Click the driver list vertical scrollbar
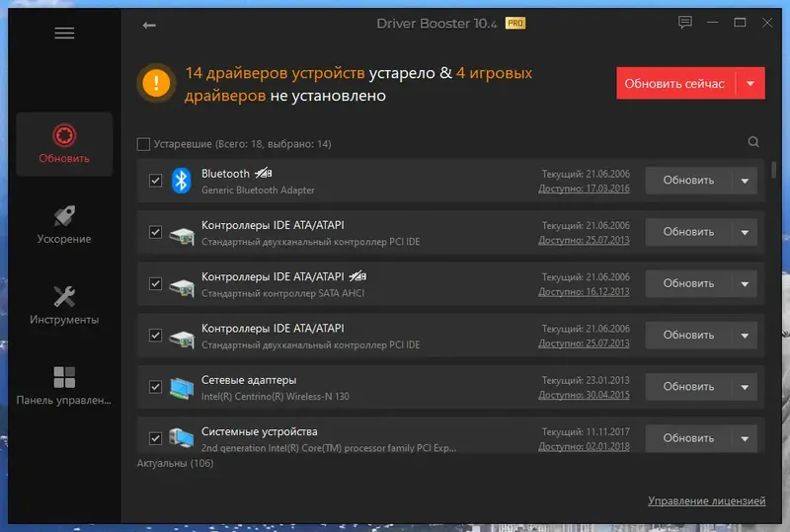 [773, 170]
